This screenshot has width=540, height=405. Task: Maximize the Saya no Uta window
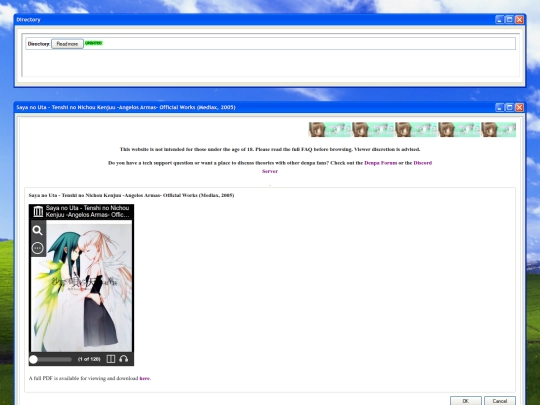click(x=509, y=107)
